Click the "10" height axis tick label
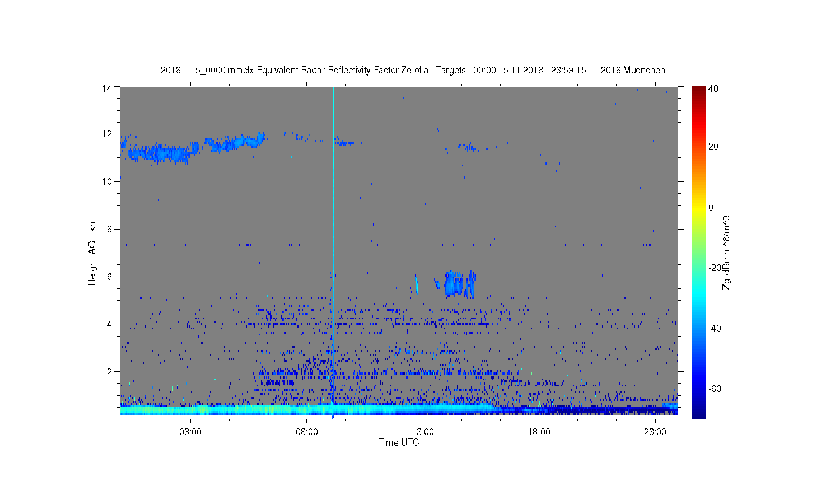This screenshot has width=840, height=504. pos(108,181)
